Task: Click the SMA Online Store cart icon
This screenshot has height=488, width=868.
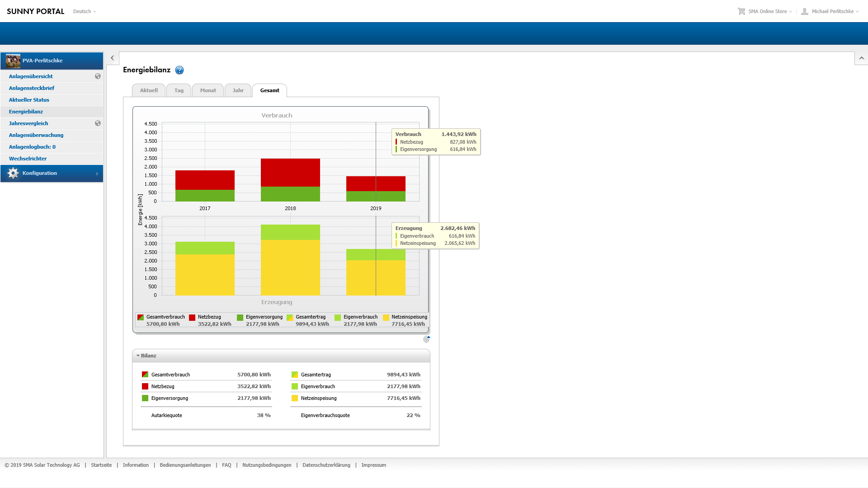Action: click(741, 11)
